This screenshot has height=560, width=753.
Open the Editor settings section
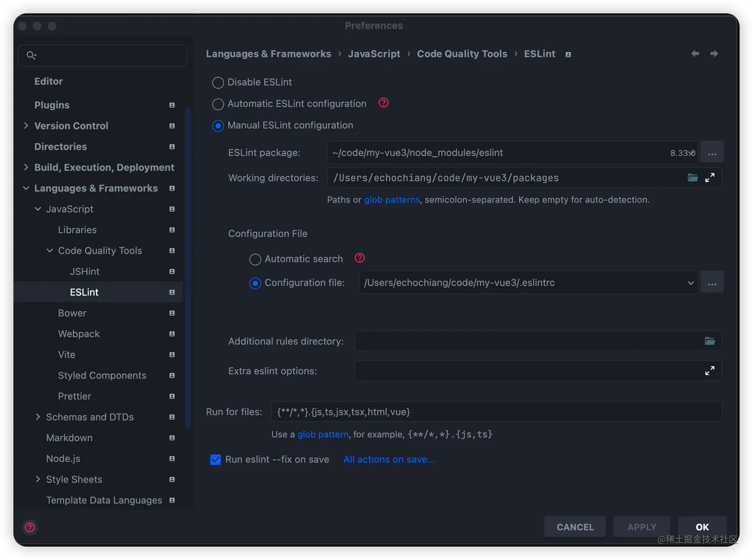coord(48,81)
